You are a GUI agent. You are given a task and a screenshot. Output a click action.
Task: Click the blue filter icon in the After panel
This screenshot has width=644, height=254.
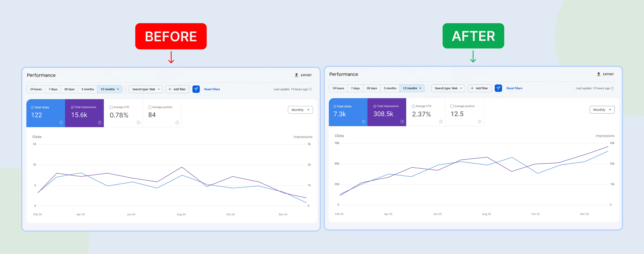(x=498, y=88)
